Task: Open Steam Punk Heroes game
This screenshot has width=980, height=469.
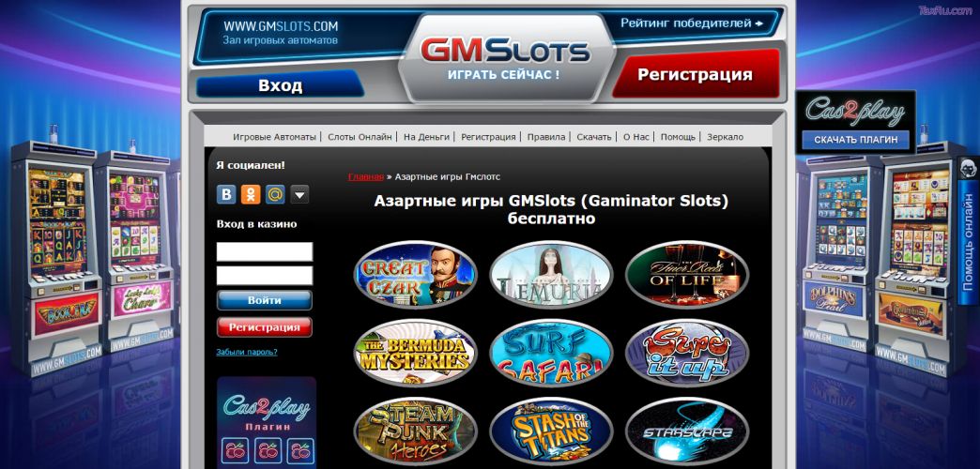Action: 416,431
